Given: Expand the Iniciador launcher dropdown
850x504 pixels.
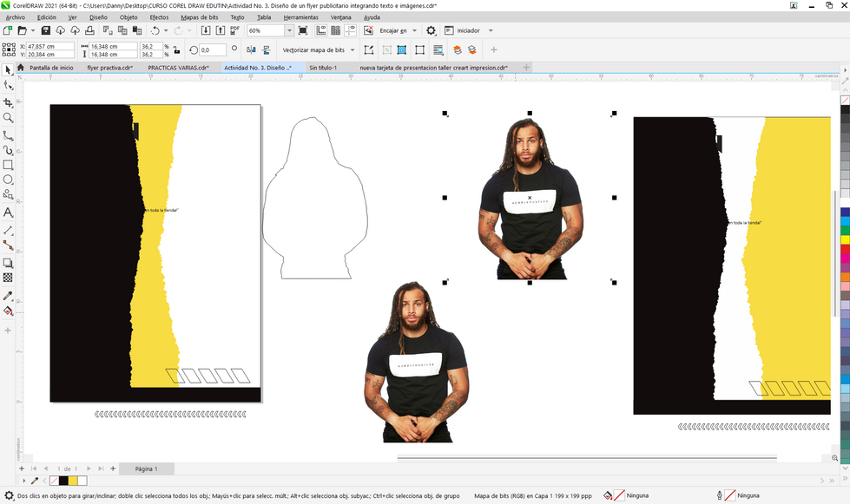Looking at the screenshot, I should coord(491,31).
